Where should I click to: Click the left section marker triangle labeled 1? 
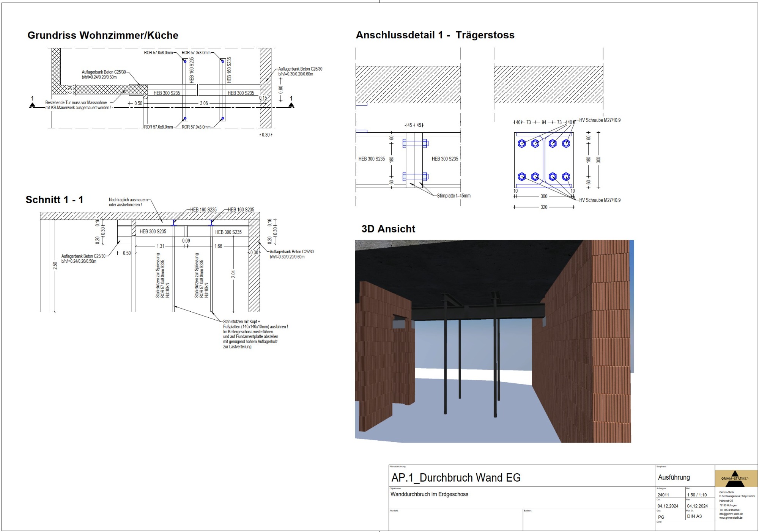pos(33,104)
